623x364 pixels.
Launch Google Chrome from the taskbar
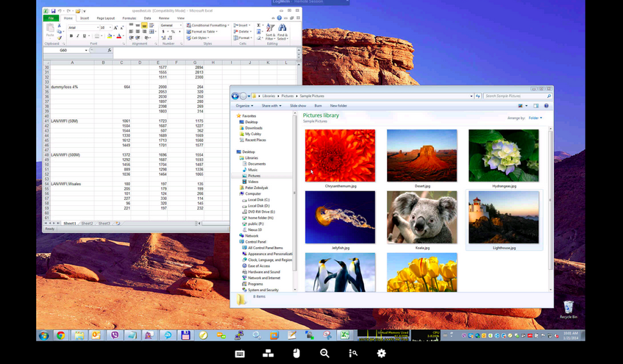click(61, 335)
